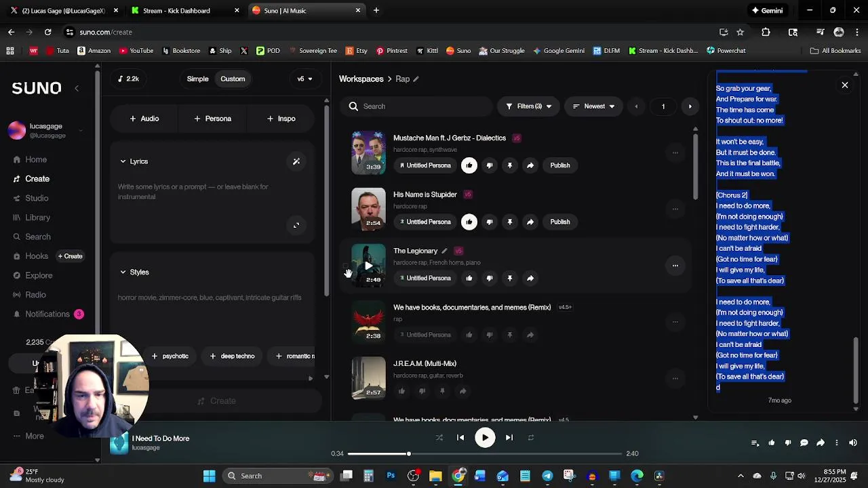868x488 pixels.
Task: Click the song list vertical scrollbar
Action: click(x=695, y=166)
